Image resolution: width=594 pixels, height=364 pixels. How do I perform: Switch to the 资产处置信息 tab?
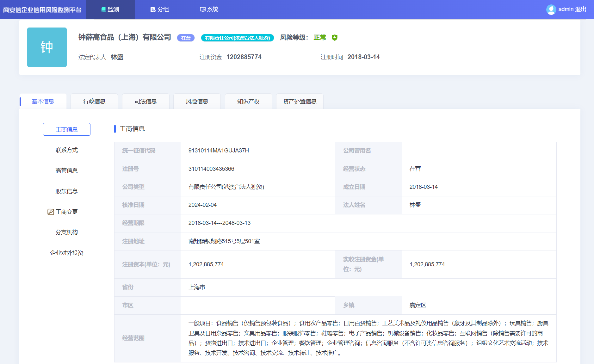pyautogui.click(x=300, y=102)
